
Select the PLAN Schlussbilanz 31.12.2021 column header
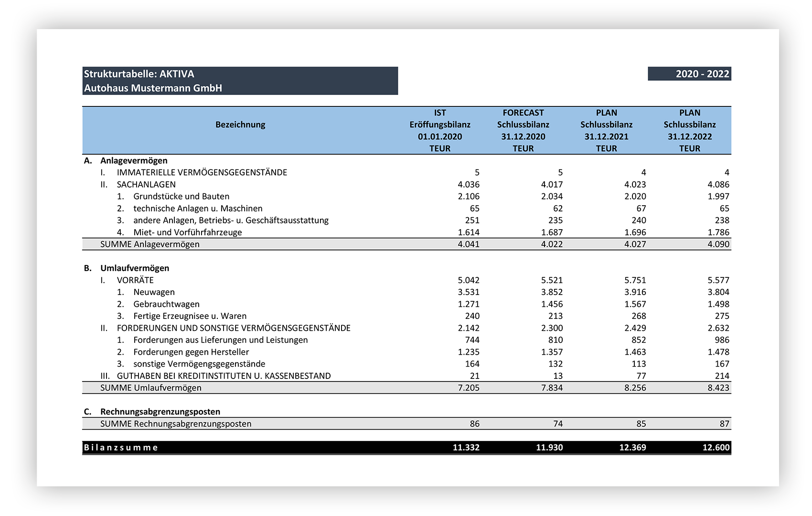[x=606, y=130]
